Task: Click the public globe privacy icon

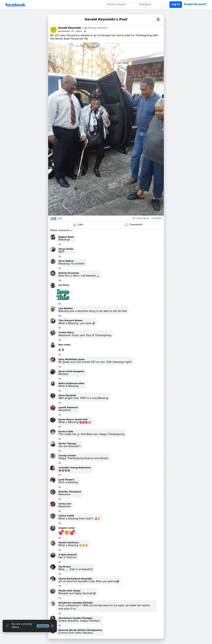Action: 85,31
